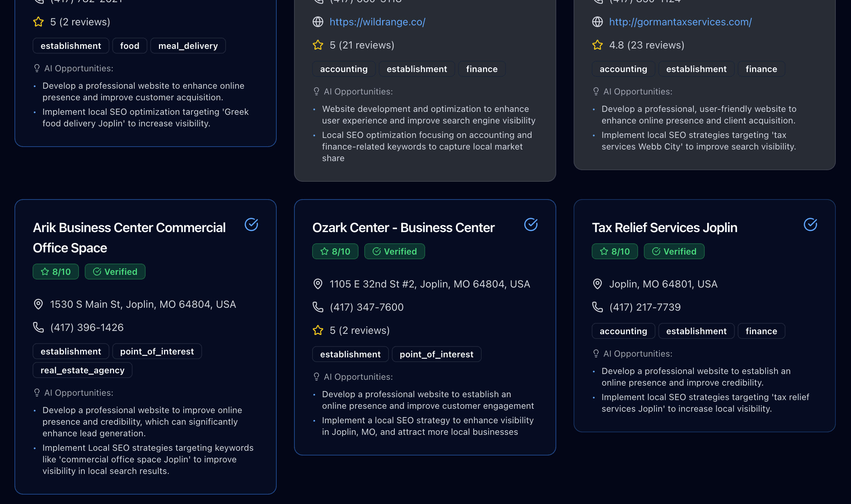Click the phone icon next to (417) 347-7600
The height and width of the screenshot is (504, 851).
point(318,307)
